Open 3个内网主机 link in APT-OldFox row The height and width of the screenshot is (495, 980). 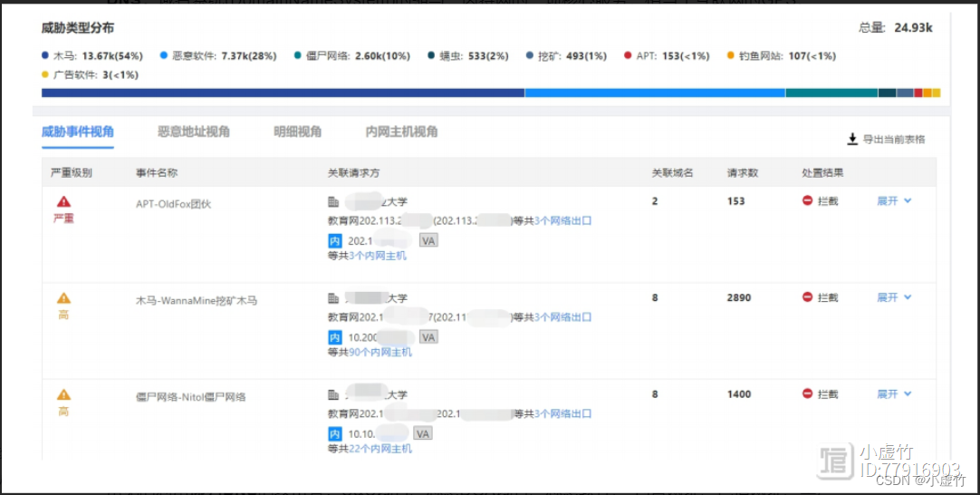pyautogui.click(x=378, y=256)
